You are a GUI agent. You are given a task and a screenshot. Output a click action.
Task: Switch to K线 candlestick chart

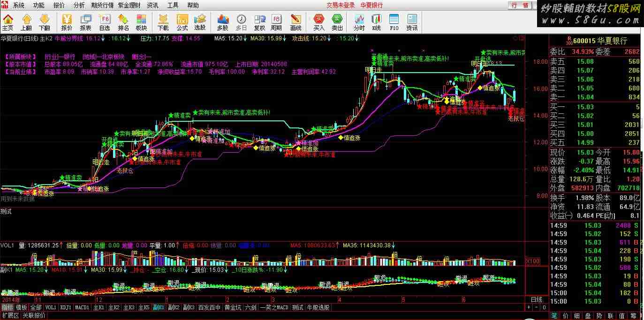376,22
